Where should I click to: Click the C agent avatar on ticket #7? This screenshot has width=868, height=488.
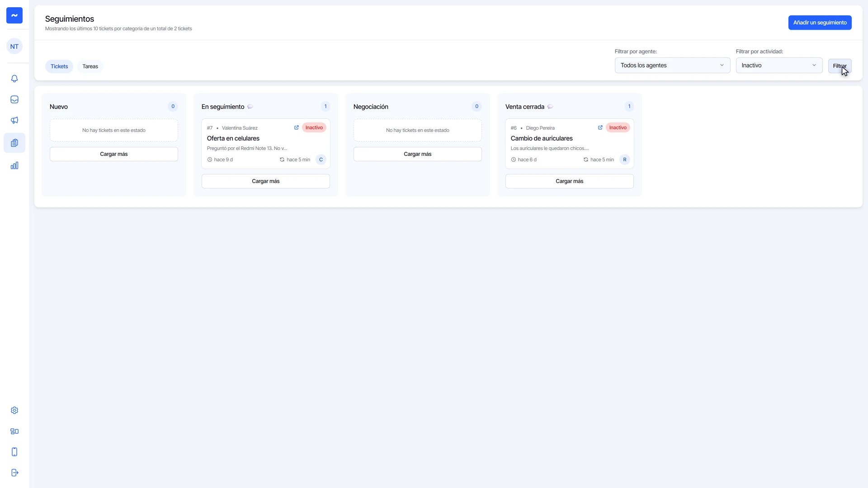pos(321,160)
